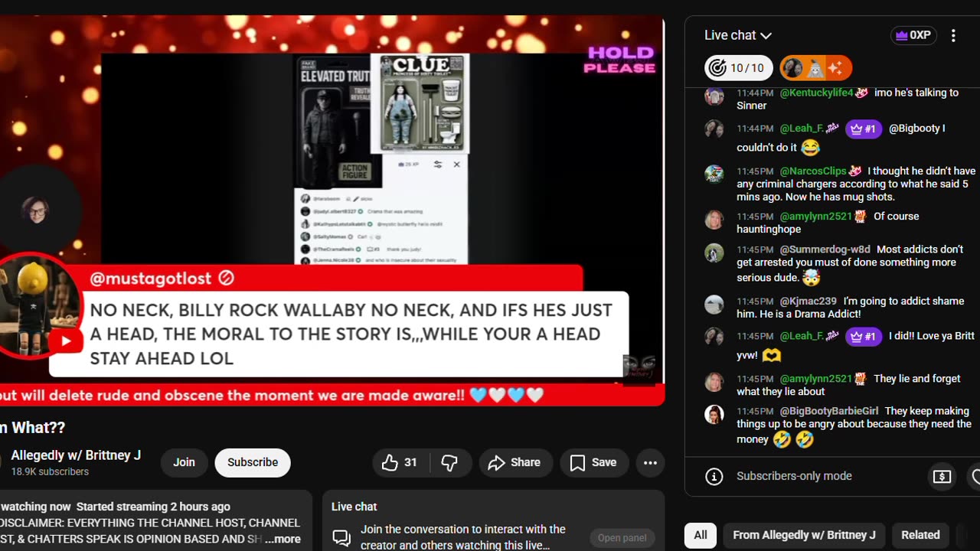Expand description with ...more
The height and width of the screenshot is (551, 980).
(283, 539)
